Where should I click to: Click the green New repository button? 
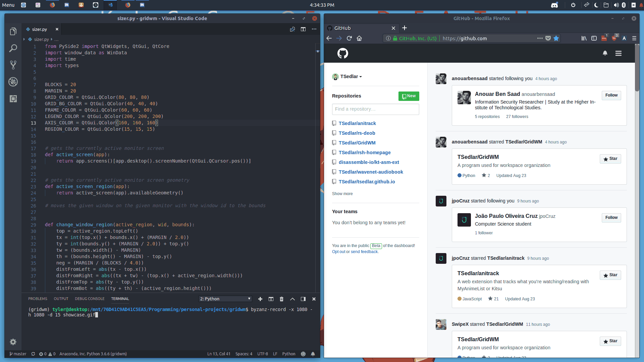(409, 96)
